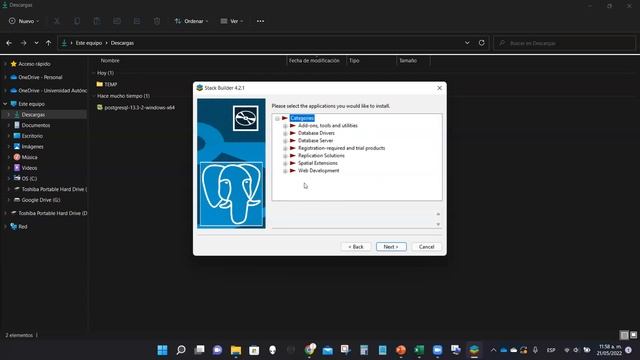The height and width of the screenshot is (360, 640).
Task: Open Excel from taskbar
Action: pyautogui.click(x=419, y=350)
